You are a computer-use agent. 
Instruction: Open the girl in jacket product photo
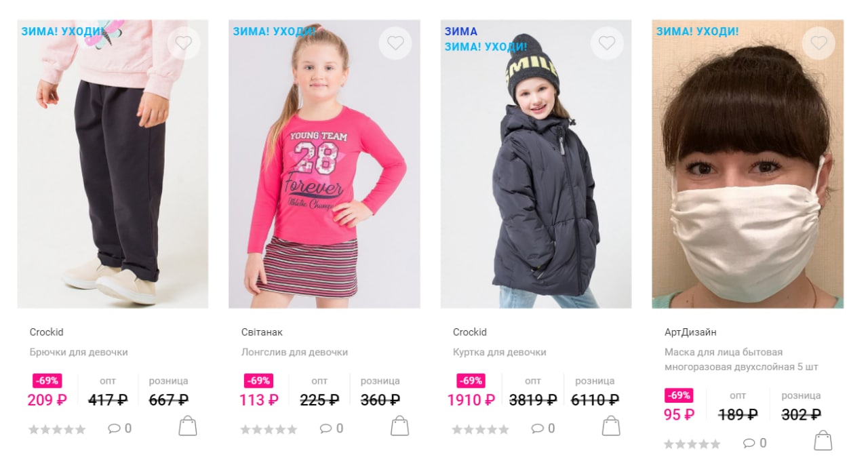tap(536, 164)
